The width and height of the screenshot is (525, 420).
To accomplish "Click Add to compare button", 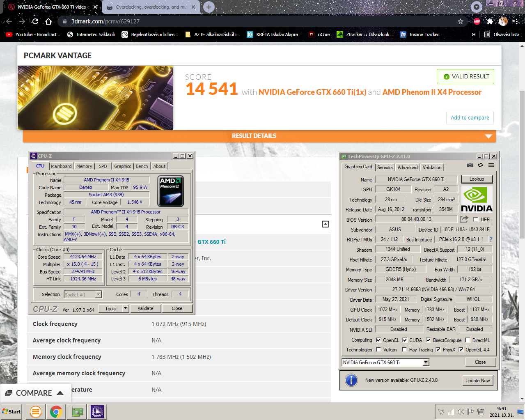I will click(470, 117).
